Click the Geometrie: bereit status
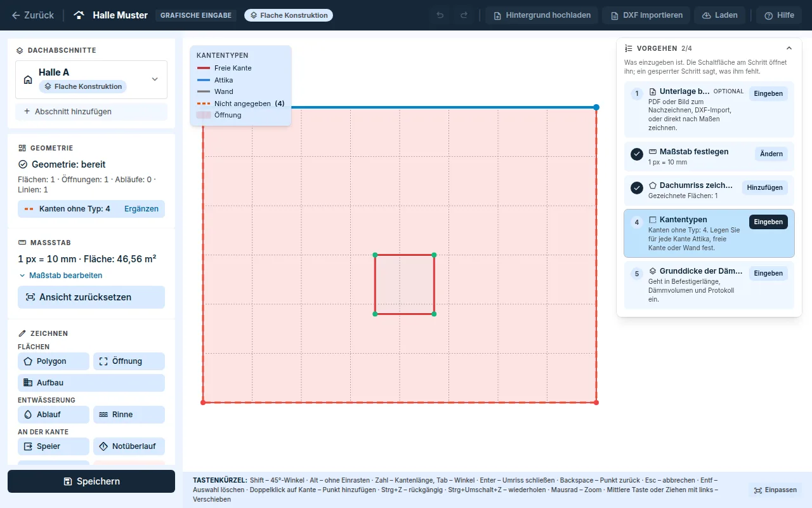The image size is (812, 508). 62,164
